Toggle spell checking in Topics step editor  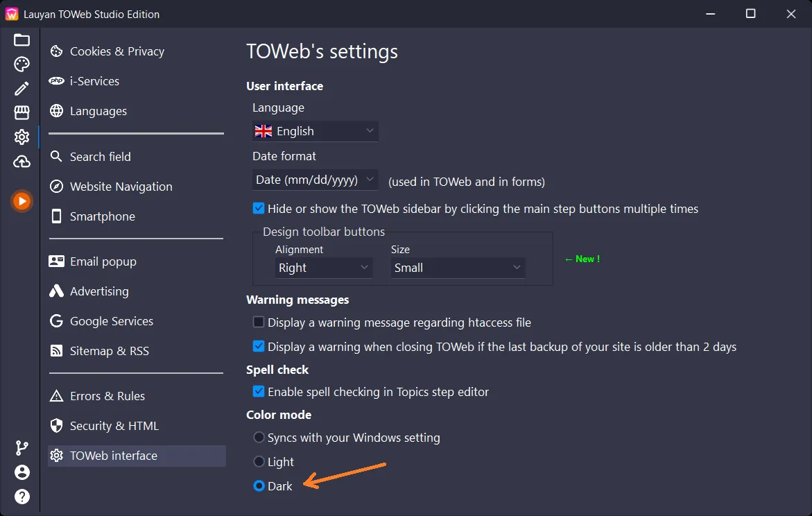(259, 391)
